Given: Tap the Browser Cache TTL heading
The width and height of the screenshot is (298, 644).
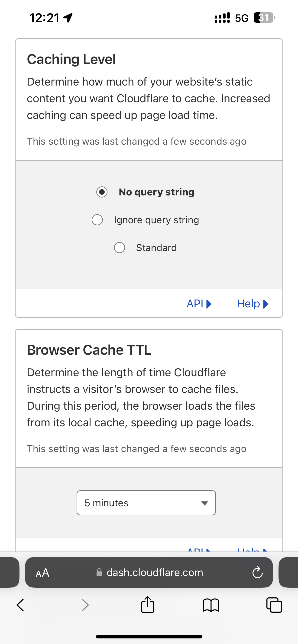Looking at the screenshot, I should pyautogui.click(x=89, y=350).
